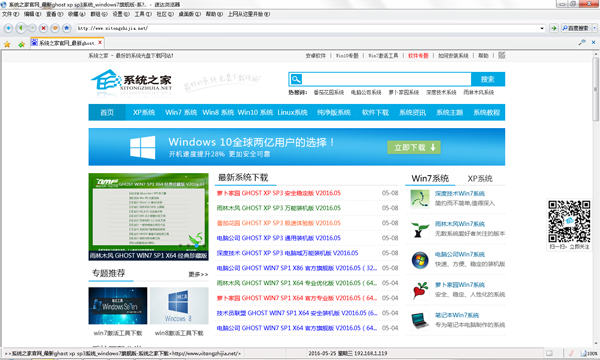Image resolution: width=600 pixels, height=360 pixels.
Task: Click the win7激活工具下载 thumbnail
Action: coord(118,306)
